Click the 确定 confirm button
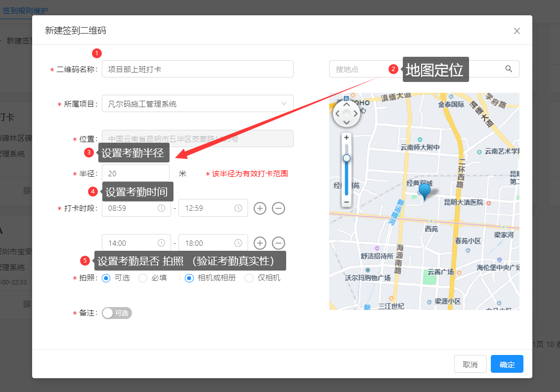This screenshot has width=560, height=392. 507,364
